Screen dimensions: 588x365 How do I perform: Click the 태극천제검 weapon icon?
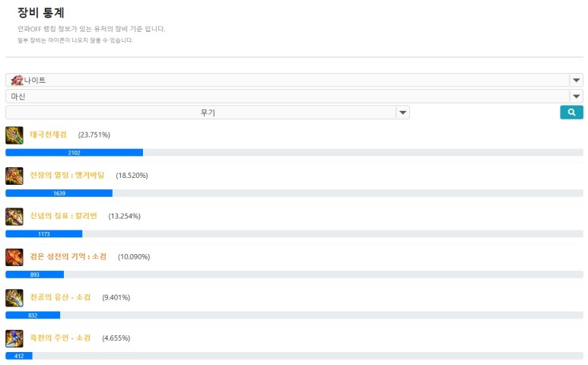point(14,135)
